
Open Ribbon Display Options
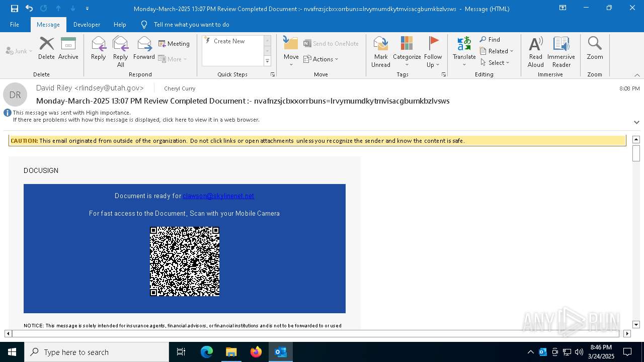(x=562, y=8)
